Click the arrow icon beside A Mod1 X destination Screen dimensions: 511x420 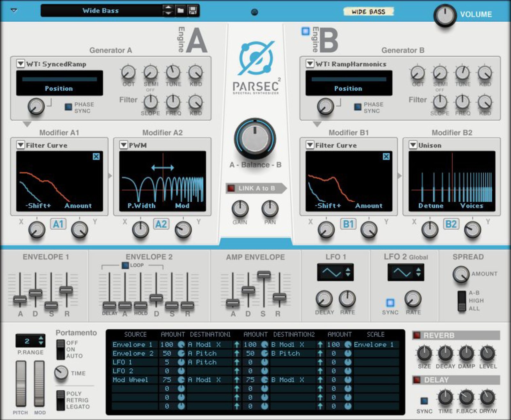coord(236,345)
